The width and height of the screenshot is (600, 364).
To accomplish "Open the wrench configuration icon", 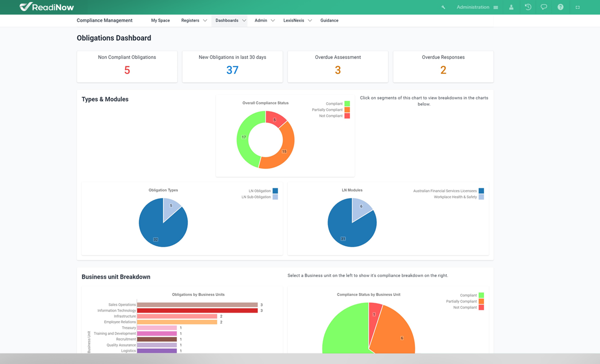I will coord(443,7).
